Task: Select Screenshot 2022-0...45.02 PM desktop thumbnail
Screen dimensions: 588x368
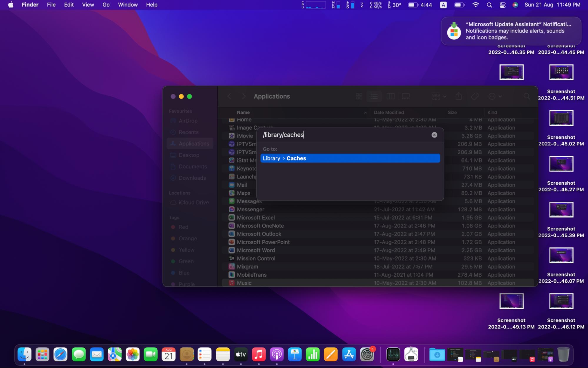Action: pyautogui.click(x=561, y=118)
